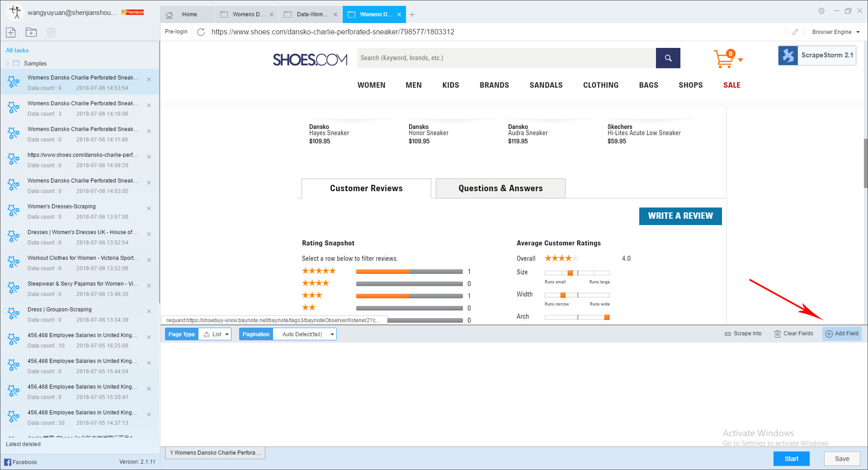This screenshot has width=868, height=470.
Task: Click the trash delete icon in the sidebar
Action: [52, 32]
